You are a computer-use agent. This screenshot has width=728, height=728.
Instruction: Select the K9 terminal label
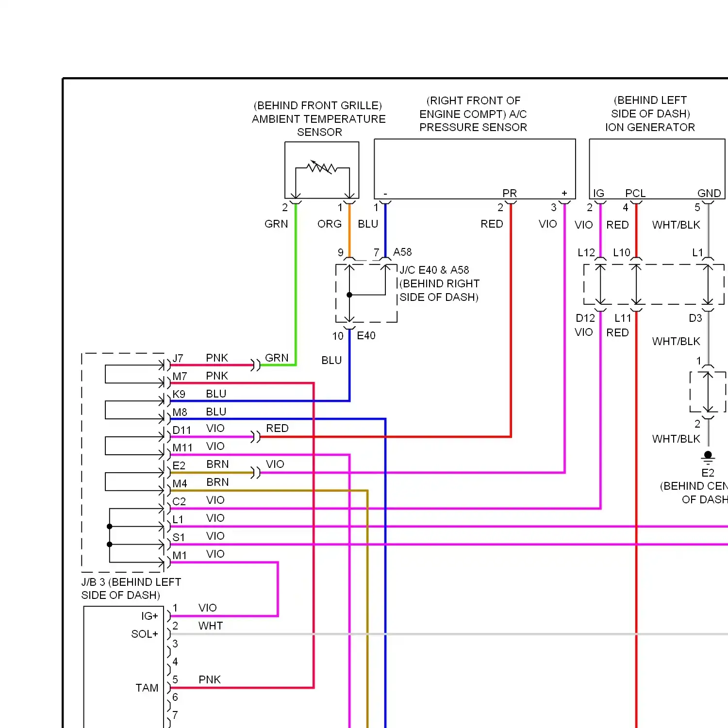click(x=179, y=394)
